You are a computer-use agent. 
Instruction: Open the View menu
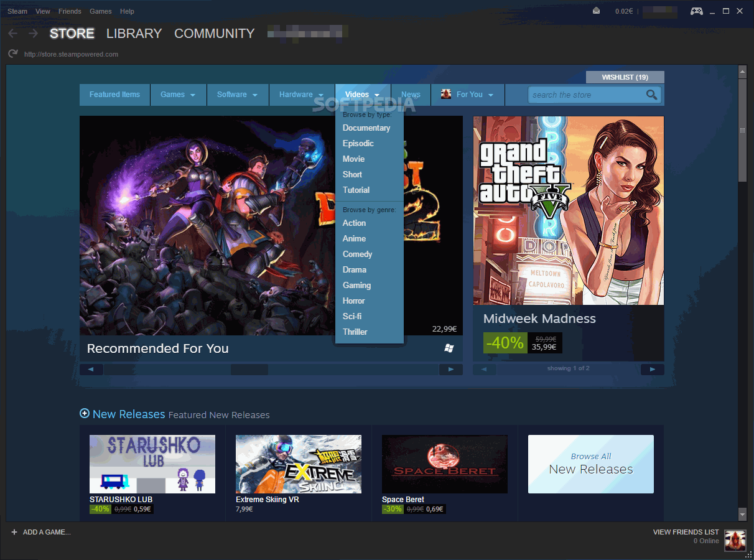[43, 11]
